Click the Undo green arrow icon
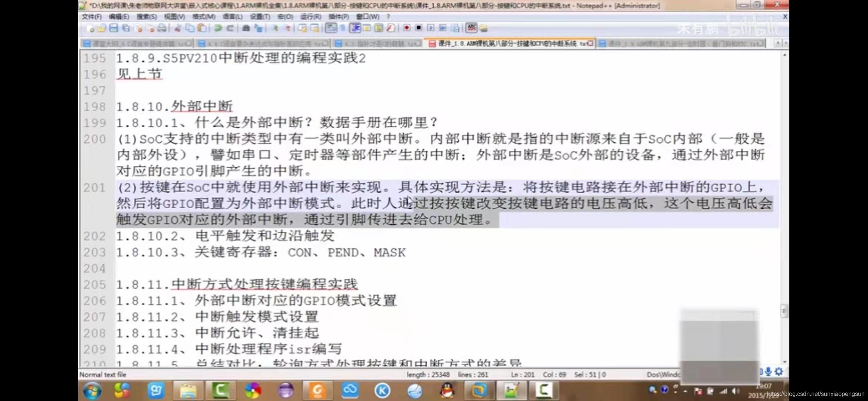The height and width of the screenshot is (401, 868). (x=218, y=28)
